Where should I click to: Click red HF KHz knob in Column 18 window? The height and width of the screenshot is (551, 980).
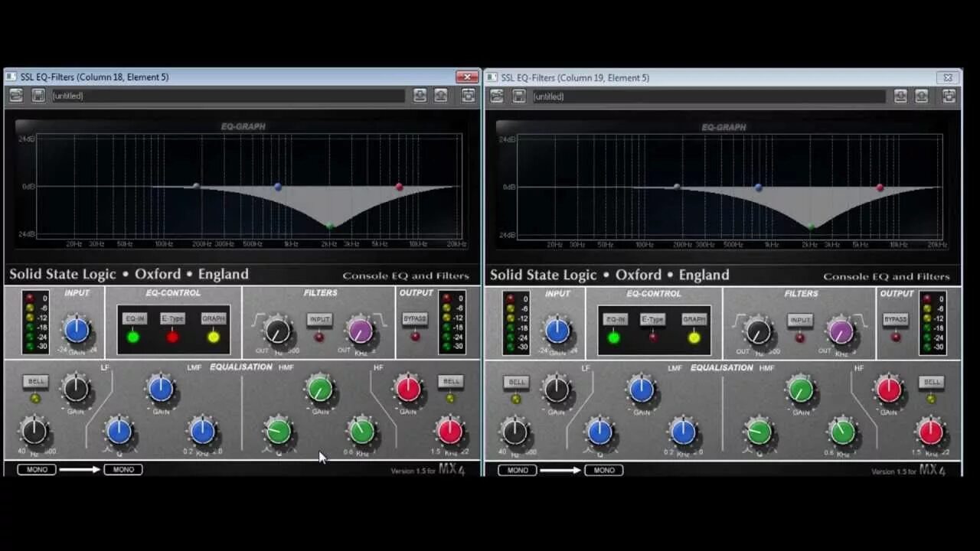click(x=450, y=432)
